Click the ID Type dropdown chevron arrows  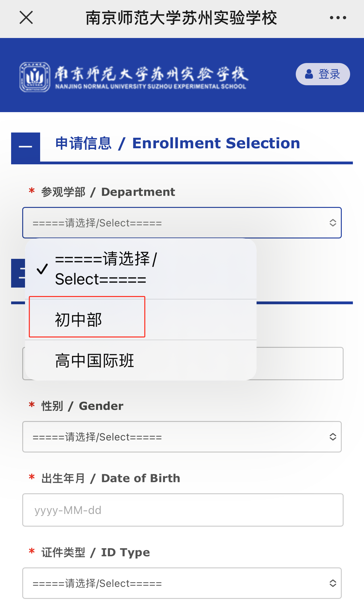tap(333, 583)
